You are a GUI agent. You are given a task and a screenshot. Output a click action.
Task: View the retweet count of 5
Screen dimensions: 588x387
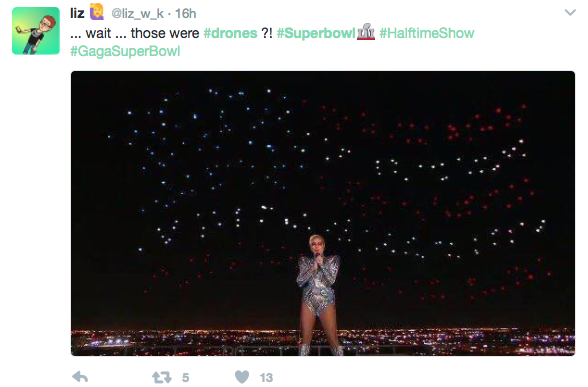click(x=185, y=377)
